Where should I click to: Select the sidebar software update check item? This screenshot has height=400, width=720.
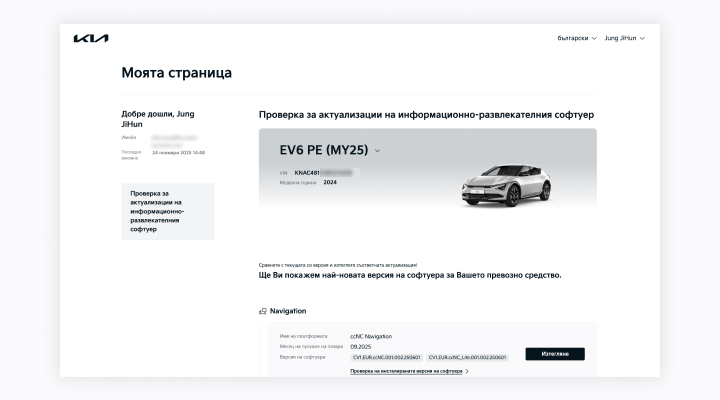pos(167,211)
